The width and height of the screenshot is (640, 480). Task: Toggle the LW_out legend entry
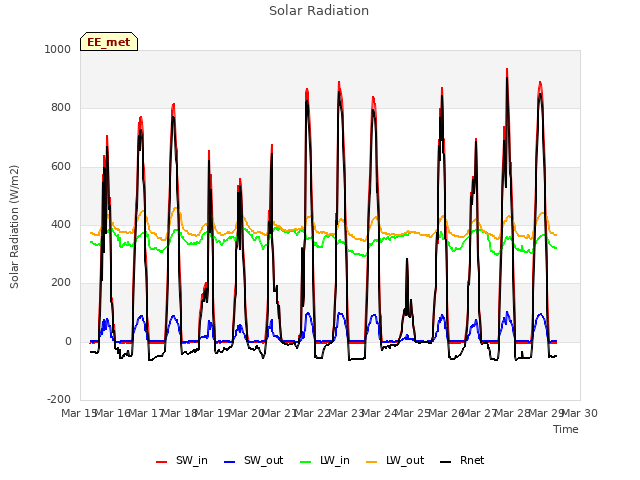pyautogui.click(x=395, y=460)
